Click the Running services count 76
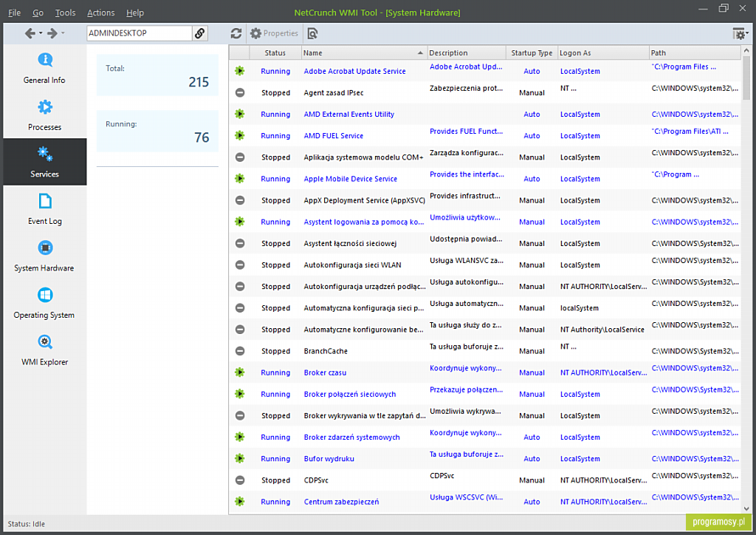The width and height of the screenshot is (756, 535). click(x=202, y=137)
